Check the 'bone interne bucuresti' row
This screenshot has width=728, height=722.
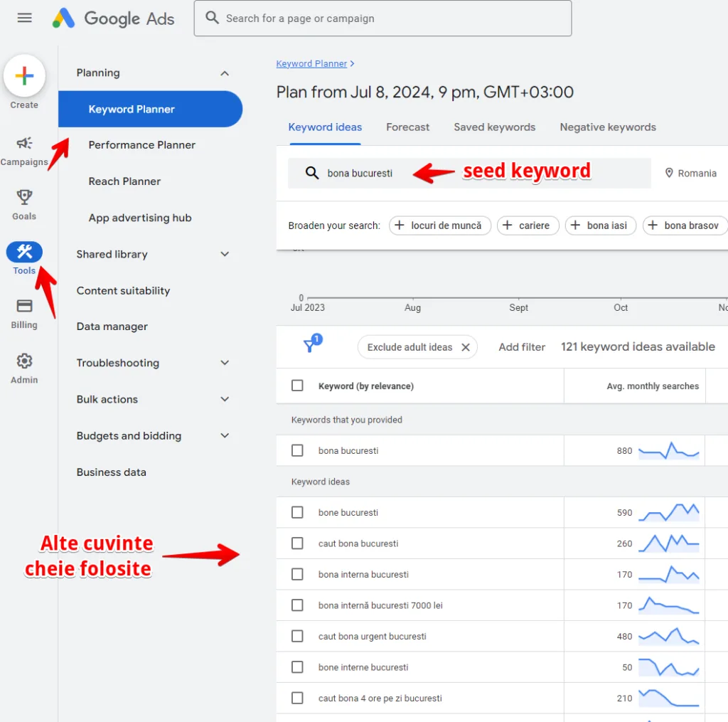tap(297, 667)
